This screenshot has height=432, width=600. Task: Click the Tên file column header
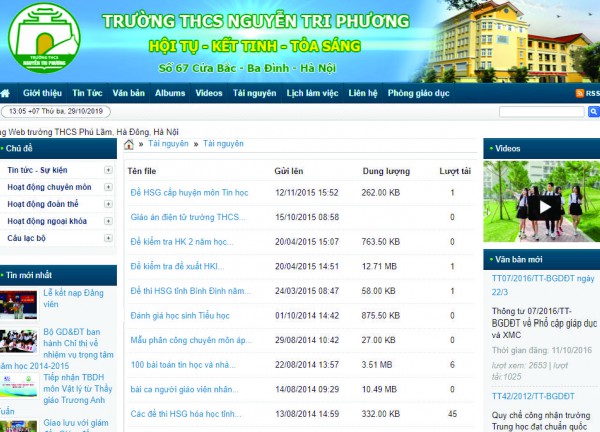click(x=142, y=171)
